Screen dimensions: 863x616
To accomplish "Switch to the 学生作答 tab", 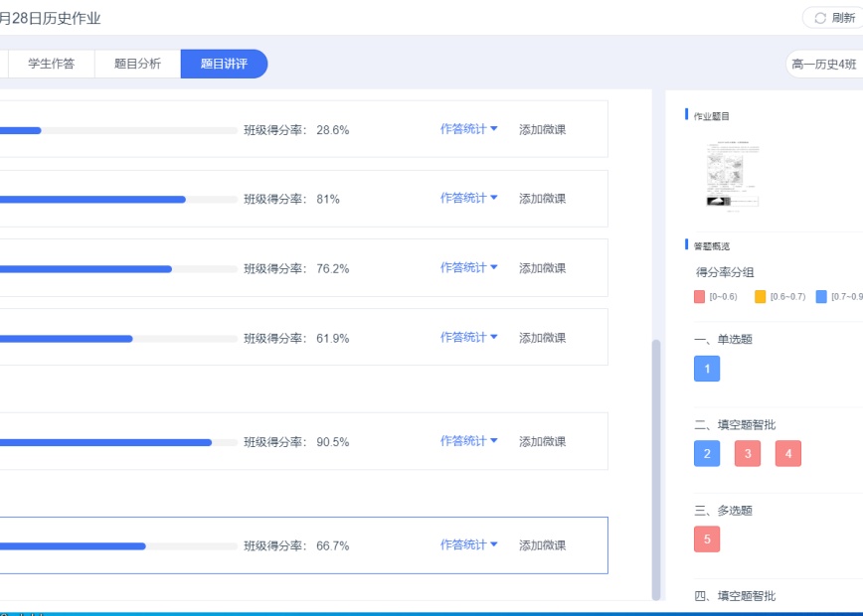I will coord(51,64).
